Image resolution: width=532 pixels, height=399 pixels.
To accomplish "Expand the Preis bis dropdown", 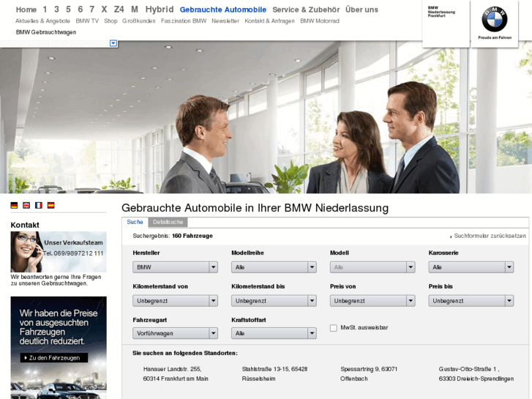I will click(471, 301).
